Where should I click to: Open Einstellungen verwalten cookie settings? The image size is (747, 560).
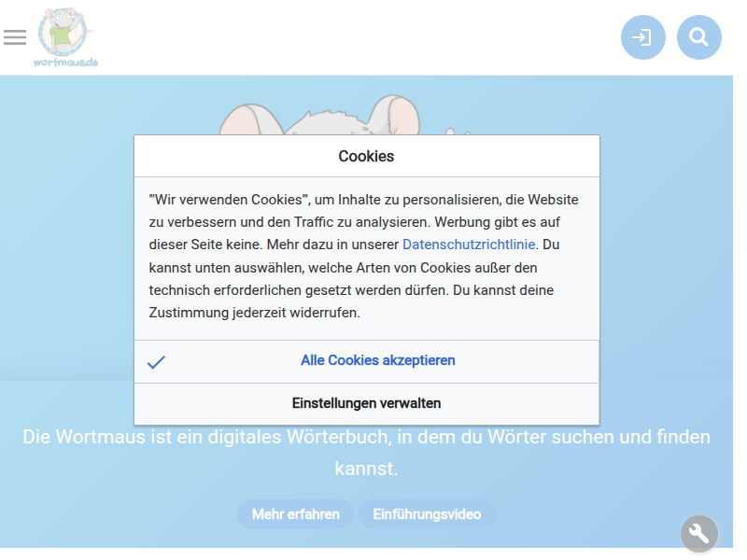pos(366,404)
